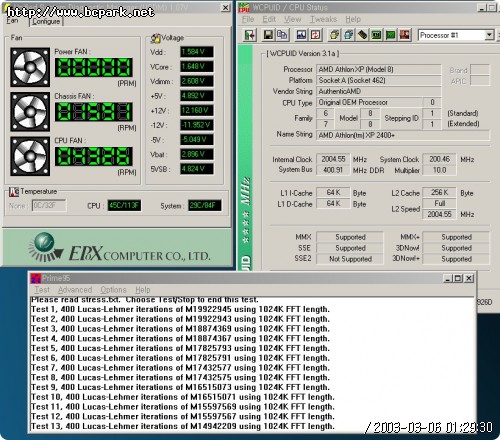Image resolution: width=500 pixels, height=440 pixels.
Task: Click the red picture icon in WCPUID toolbar
Action: [405, 35]
